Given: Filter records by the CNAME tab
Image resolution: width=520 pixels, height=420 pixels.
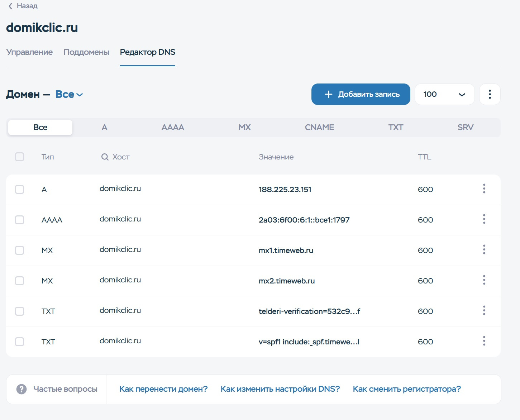Looking at the screenshot, I should click(319, 128).
